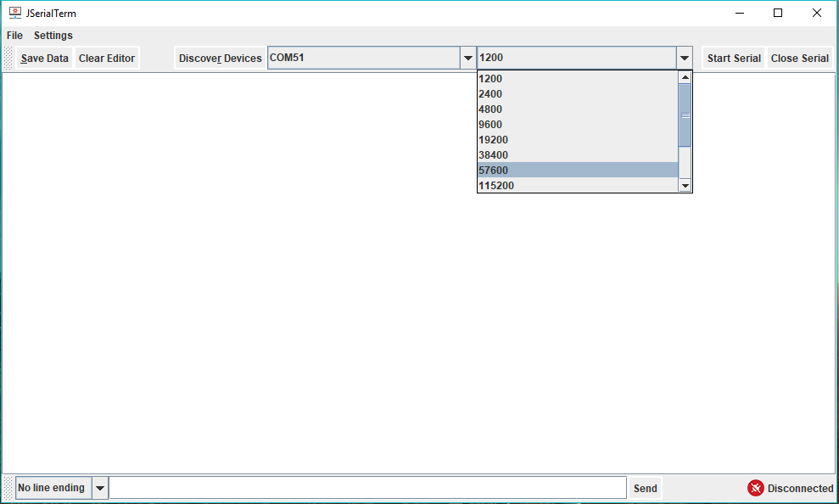Viewport: 839px width, 504px height.
Task: Select the highlighted 57600 baud rate
Action: click(x=578, y=171)
